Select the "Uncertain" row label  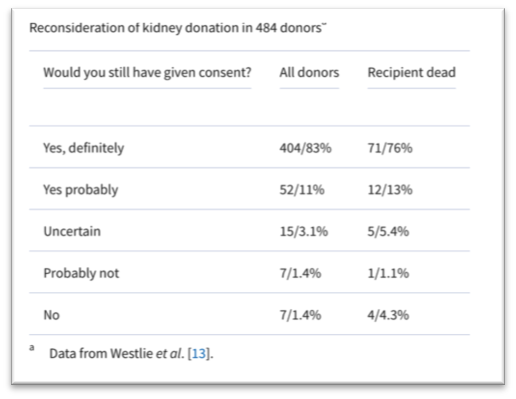72,231
